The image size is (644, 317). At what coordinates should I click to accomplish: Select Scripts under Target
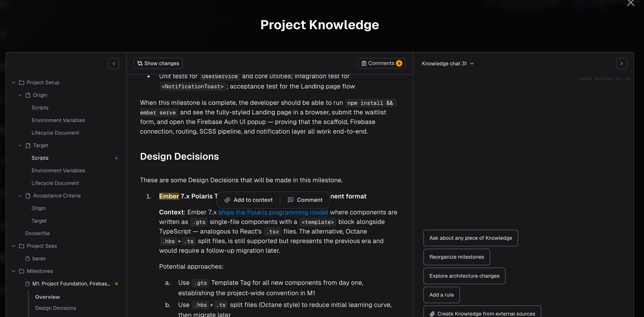click(40, 158)
